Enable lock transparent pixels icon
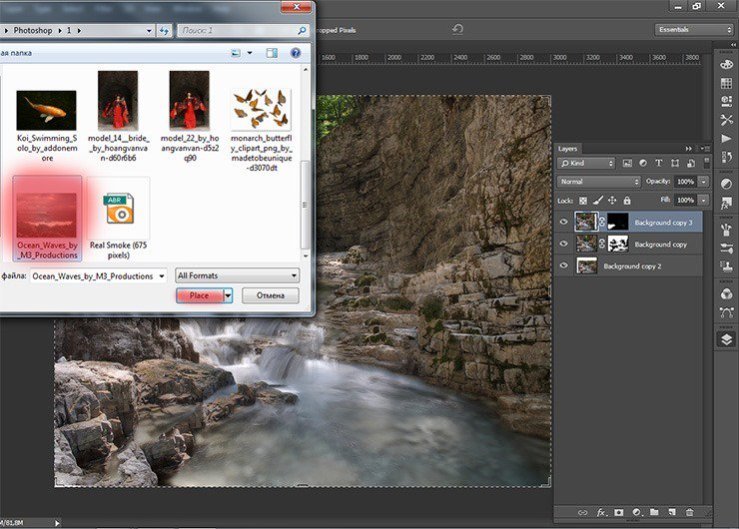The width and height of the screenshot is (739, 529). coord(583,200)
